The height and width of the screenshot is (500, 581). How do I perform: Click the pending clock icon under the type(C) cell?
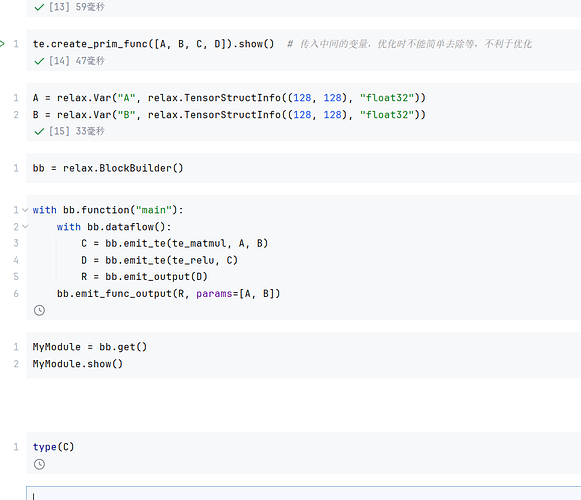39,464
